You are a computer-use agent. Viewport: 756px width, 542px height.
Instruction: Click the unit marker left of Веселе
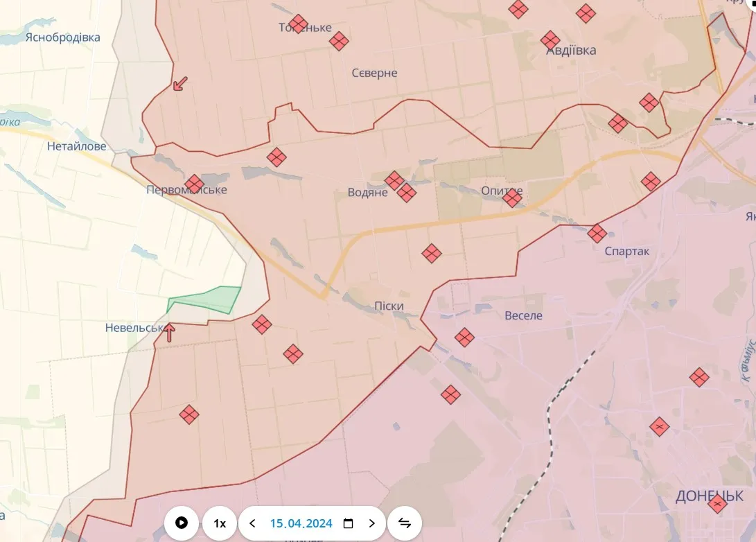464,338
